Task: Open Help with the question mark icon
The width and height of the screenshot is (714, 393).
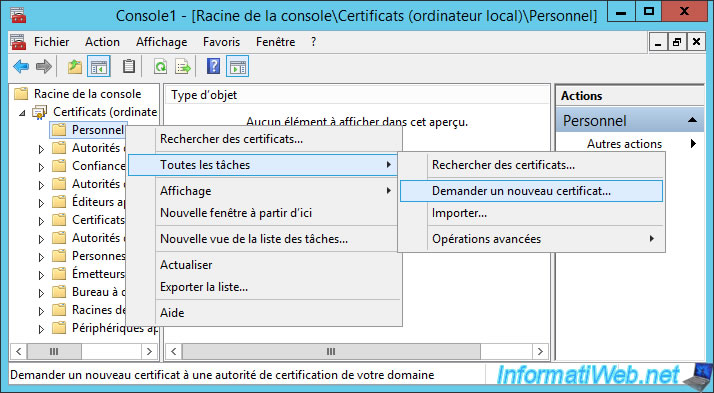Action: click(x=213, y=66)
